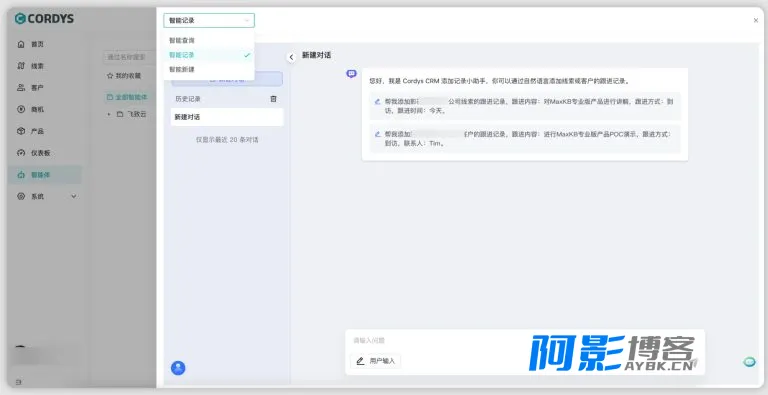Open the 智能记录 agent dropdown box

pyautogui.click(x=209, y=21)
